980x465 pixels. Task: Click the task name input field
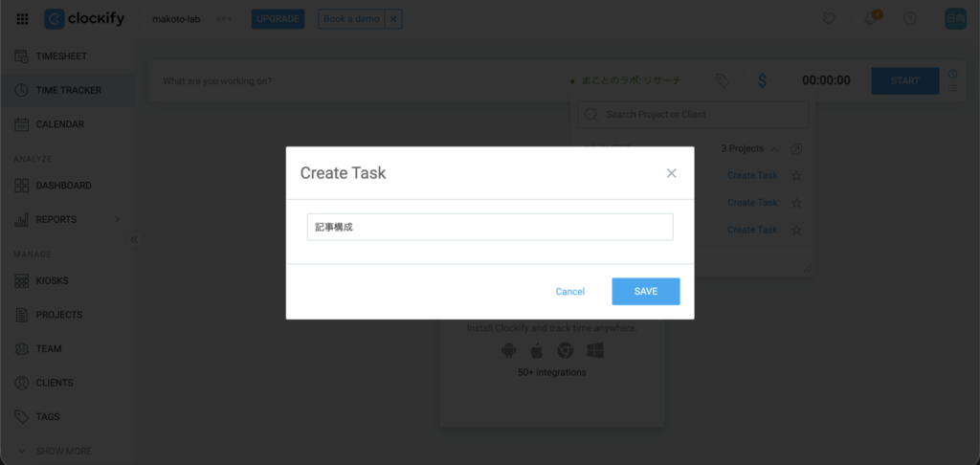[x=489, y=227]
